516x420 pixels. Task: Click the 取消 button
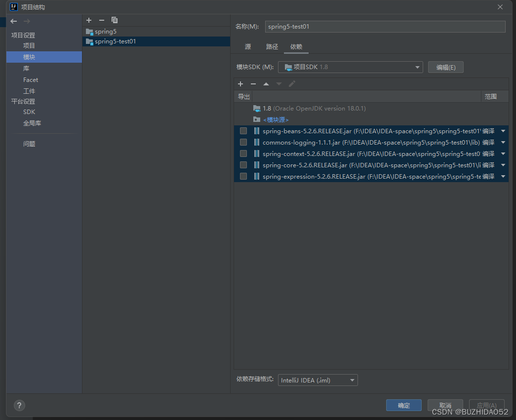[445, 406]
